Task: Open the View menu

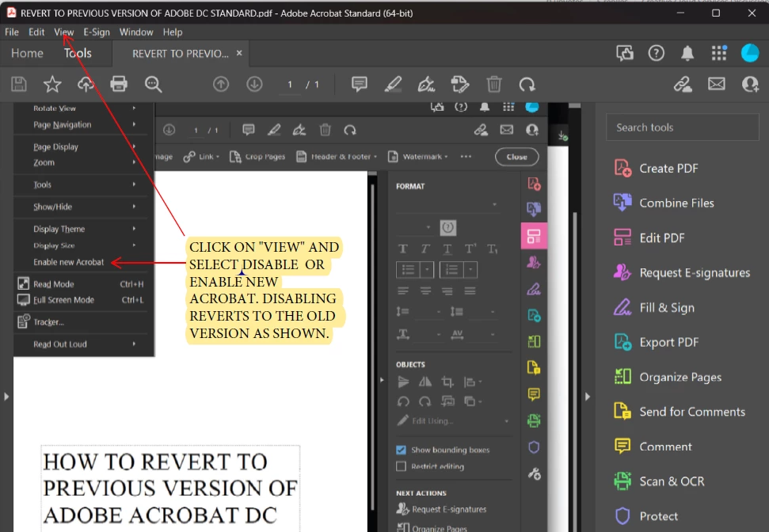Action: [x=64, y=32]
